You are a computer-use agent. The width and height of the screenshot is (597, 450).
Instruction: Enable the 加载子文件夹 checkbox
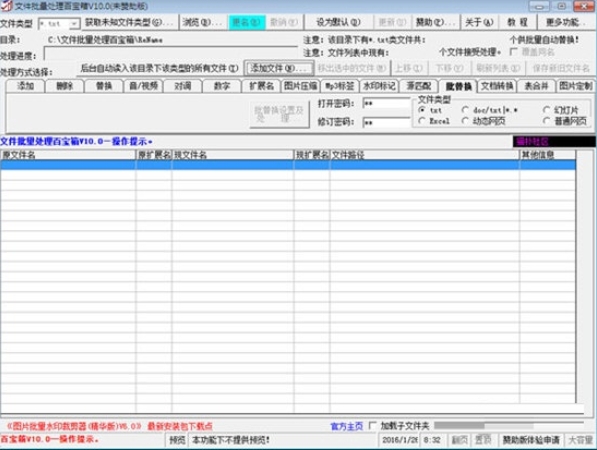click(x=373, y=426)
